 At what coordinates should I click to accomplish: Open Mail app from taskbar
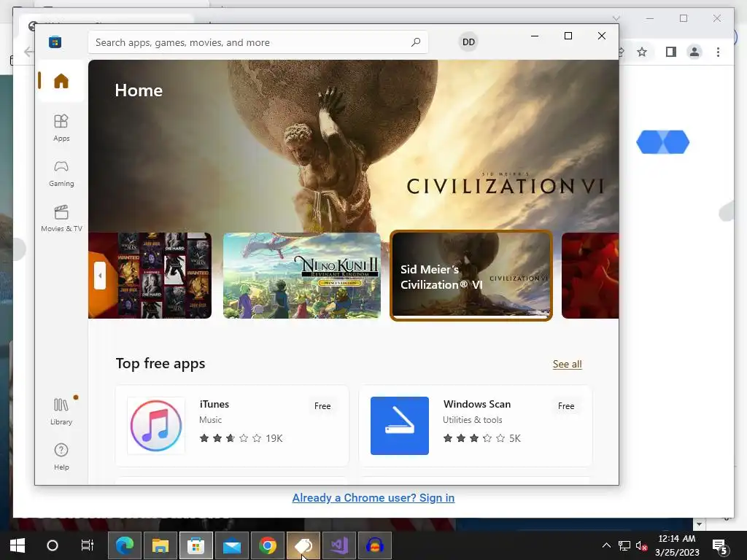tap(232, 545)
